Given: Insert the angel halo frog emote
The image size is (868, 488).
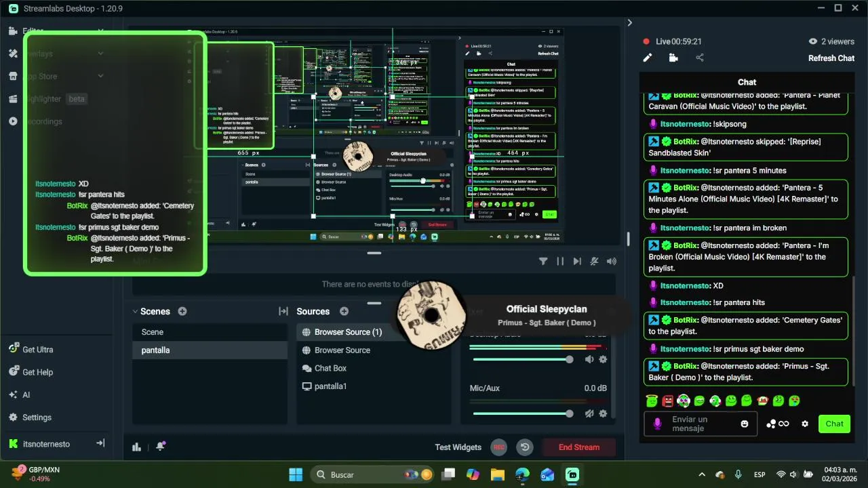Looking at the screenshot, I should pos(652,401).
